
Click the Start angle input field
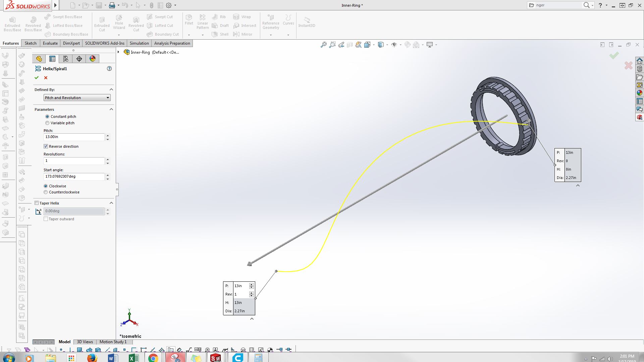pyautogui.click(x=74, y=177)
